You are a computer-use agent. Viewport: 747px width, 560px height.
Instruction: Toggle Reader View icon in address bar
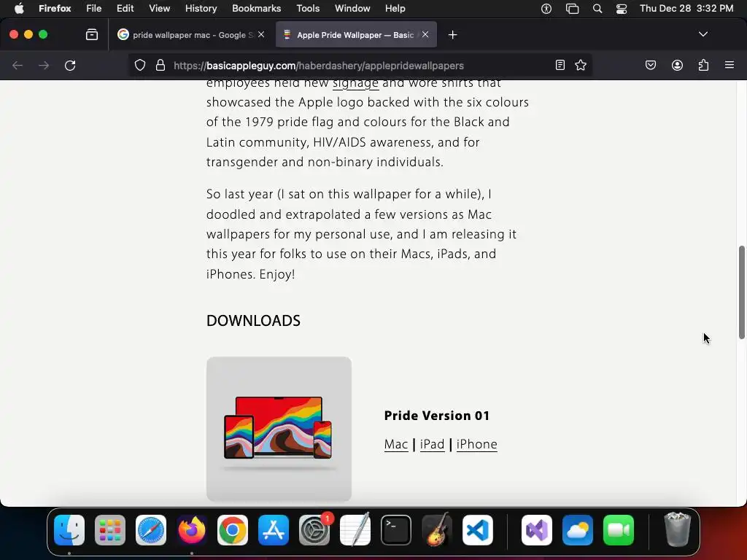click(560, 65)
